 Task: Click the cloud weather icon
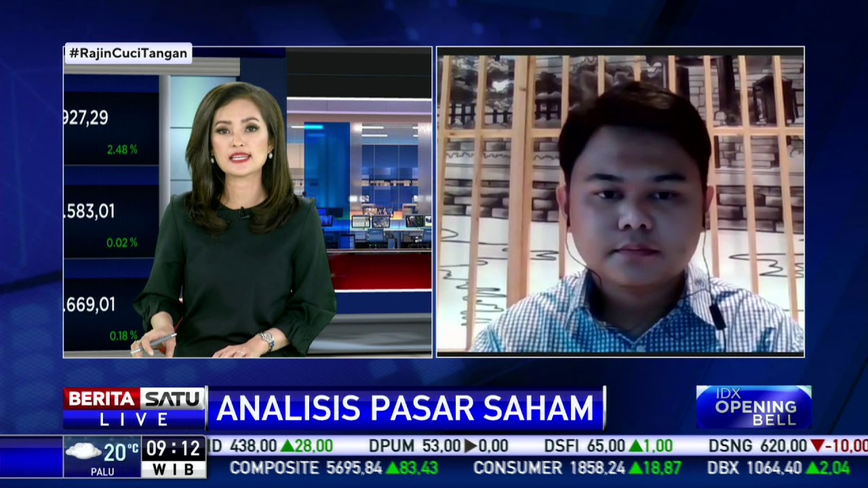(x=83, y=451)
